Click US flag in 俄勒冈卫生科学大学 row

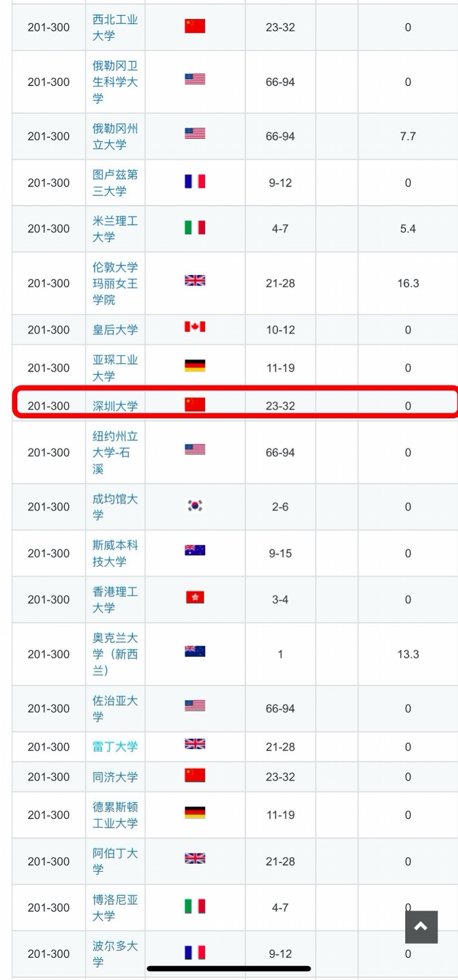pyautogui.click(x=195, y=79)
